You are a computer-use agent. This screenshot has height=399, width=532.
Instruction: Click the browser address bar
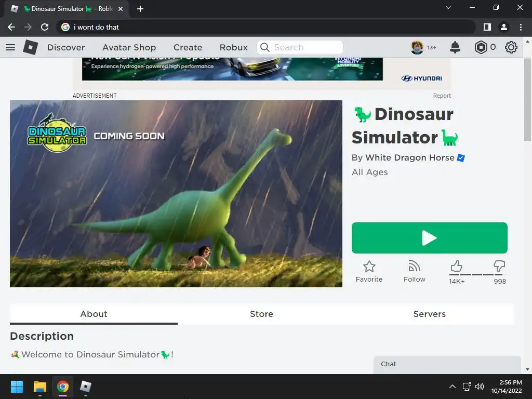[266, 27]
